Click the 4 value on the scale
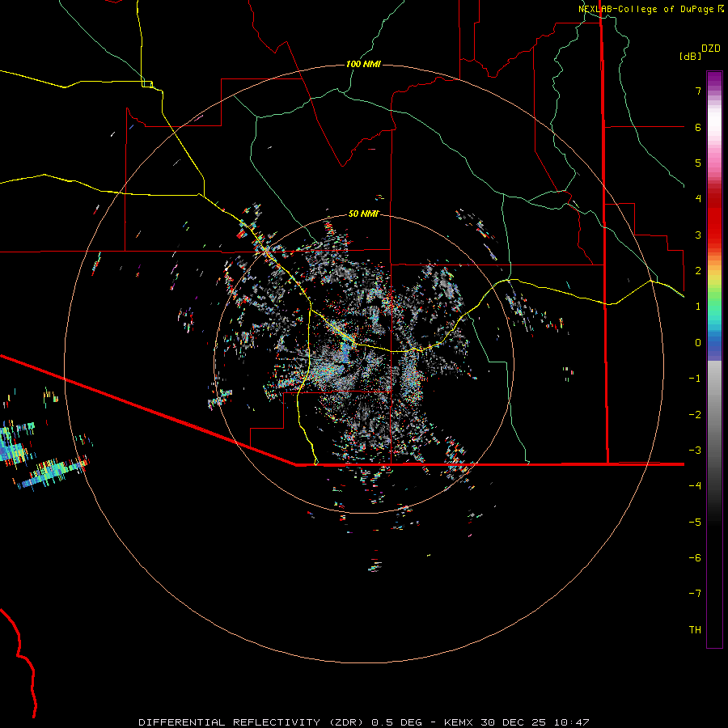Image resolution: width=728 pixels, height=728 pixels. coord(698,199)
